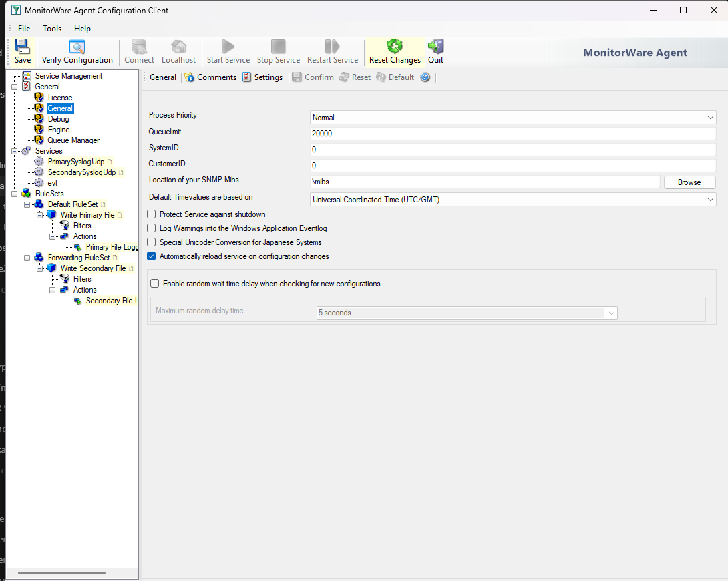Select the Engine node icon
This screenshot has height=581, width=728.
point(39,130)
